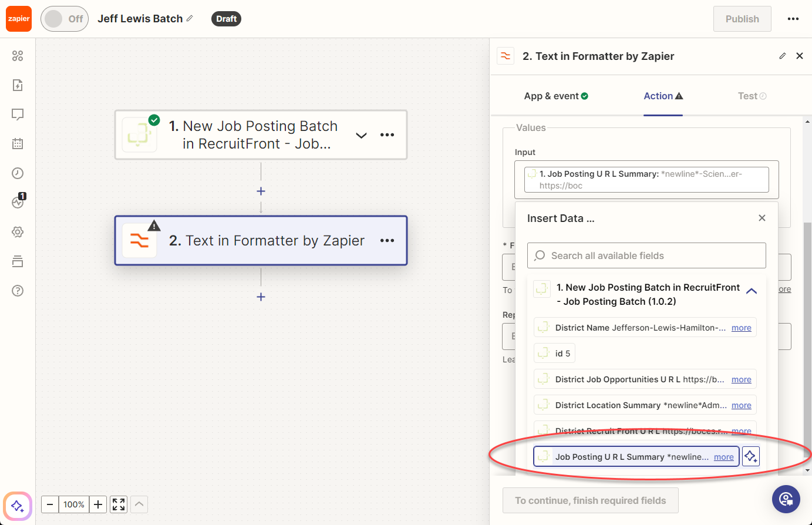Close the step editor panel

pos(800,56)
